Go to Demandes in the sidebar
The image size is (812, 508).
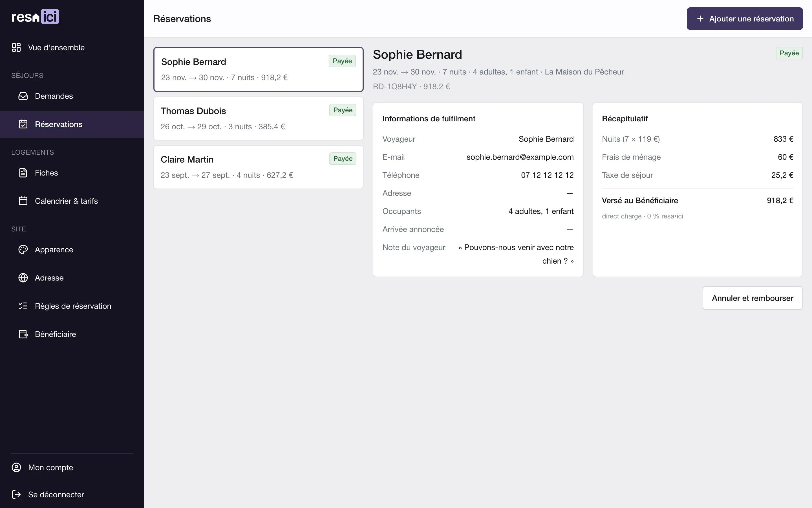[x=72, y=96]
